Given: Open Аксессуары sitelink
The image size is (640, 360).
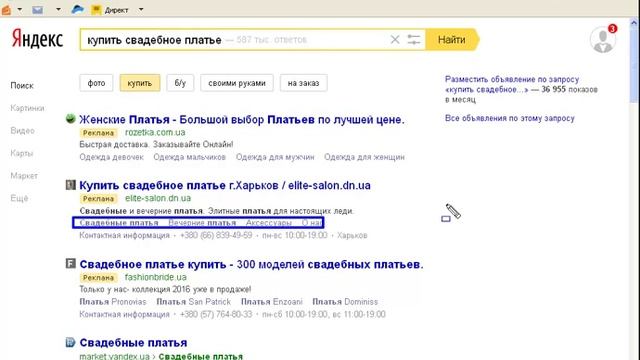Looking at the screenshot, I should pos(269,223).
